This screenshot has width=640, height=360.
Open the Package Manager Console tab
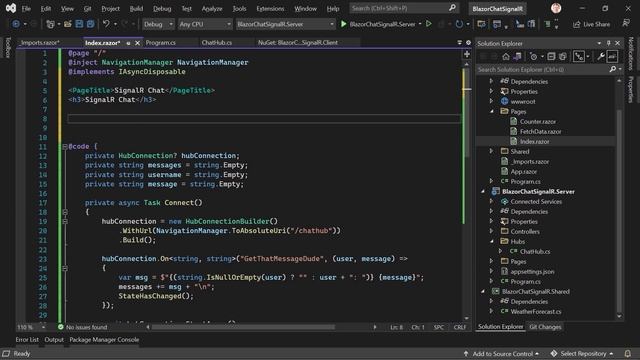(x=104, y=340)
